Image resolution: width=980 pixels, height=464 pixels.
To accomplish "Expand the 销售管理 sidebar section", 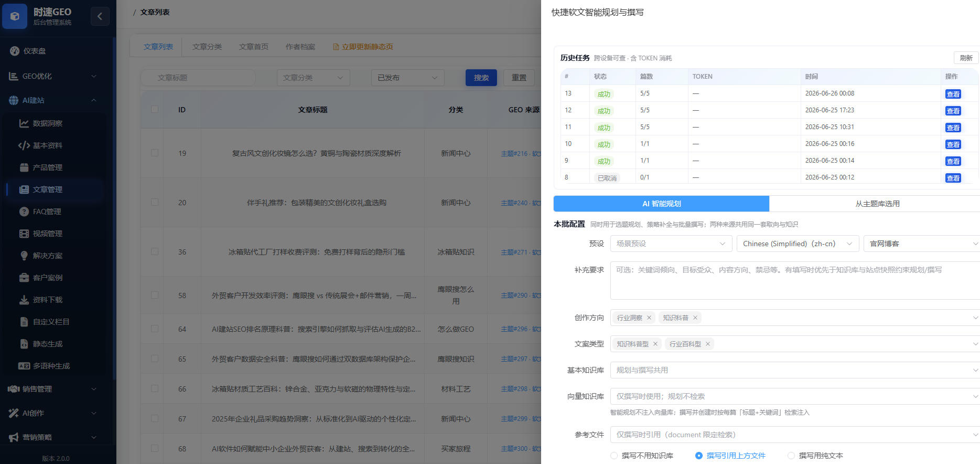I will click(94, 389).
